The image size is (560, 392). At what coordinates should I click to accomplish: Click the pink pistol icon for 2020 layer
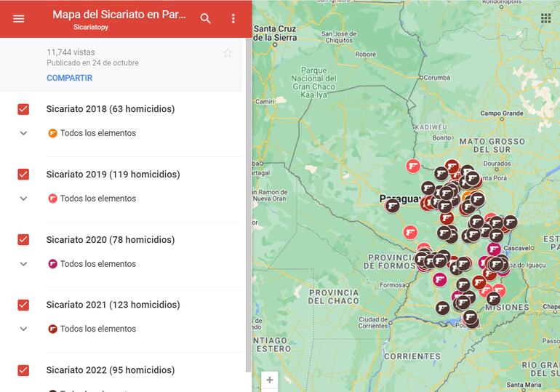tap(52, 264)
